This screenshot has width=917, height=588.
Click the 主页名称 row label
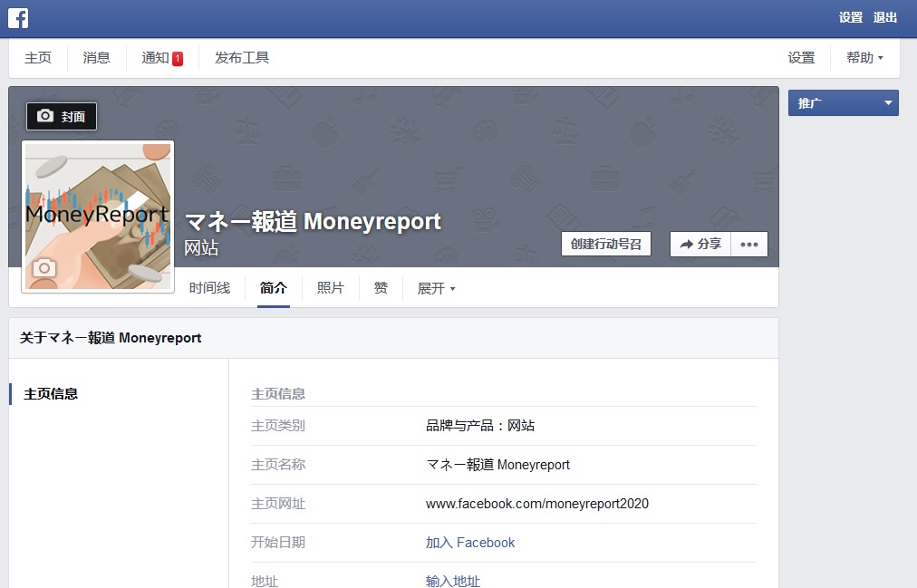278,465
